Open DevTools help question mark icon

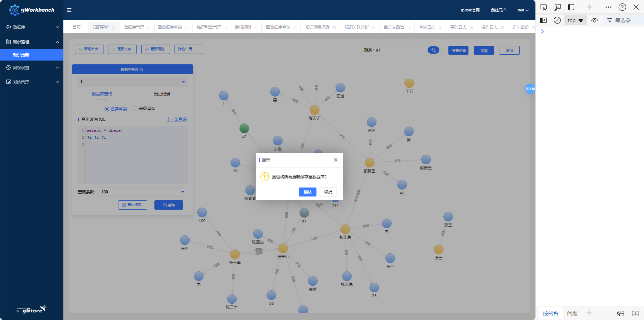[622, 7]
